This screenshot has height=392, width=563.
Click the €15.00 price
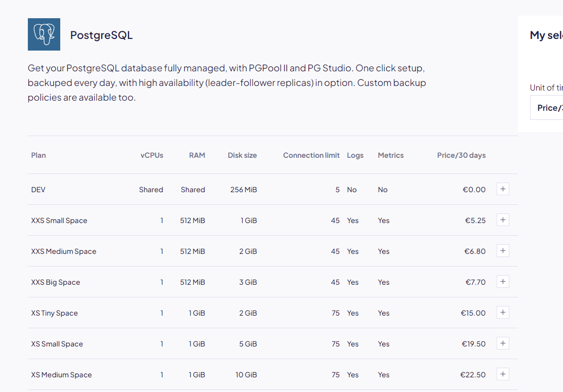coord(473,313)
